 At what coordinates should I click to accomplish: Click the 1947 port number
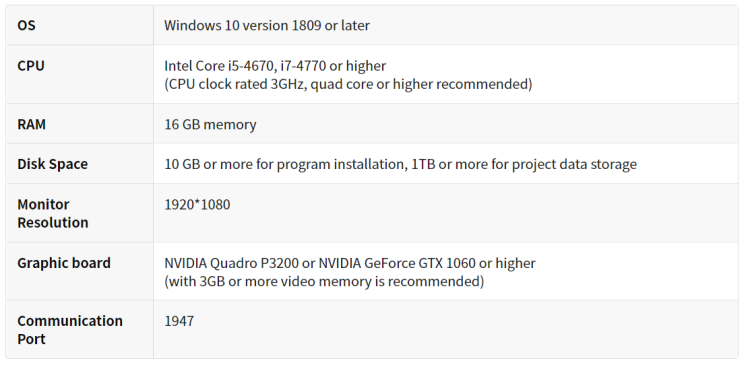click(x=179, y=321)
